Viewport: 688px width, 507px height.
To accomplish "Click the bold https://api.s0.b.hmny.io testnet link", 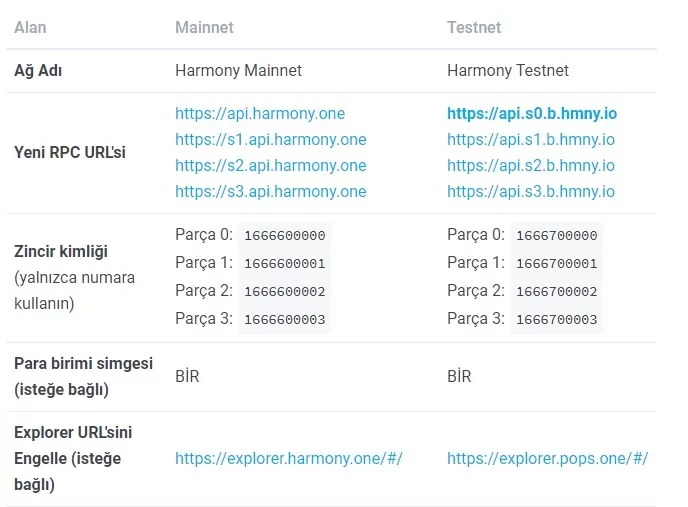I will click(532, 114).
